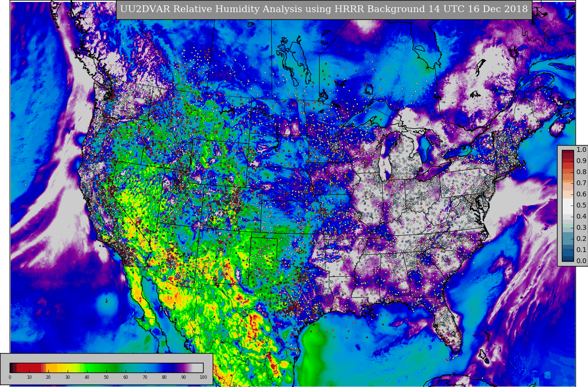Click the 20 tick label on humidity colorbar
Screen dimensions: 588x387
48,377
